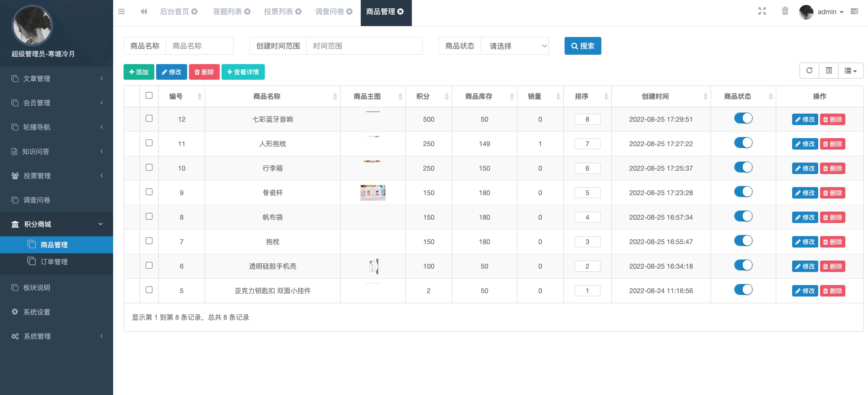Open the columns dropdown list button

[x=851, y=71]
